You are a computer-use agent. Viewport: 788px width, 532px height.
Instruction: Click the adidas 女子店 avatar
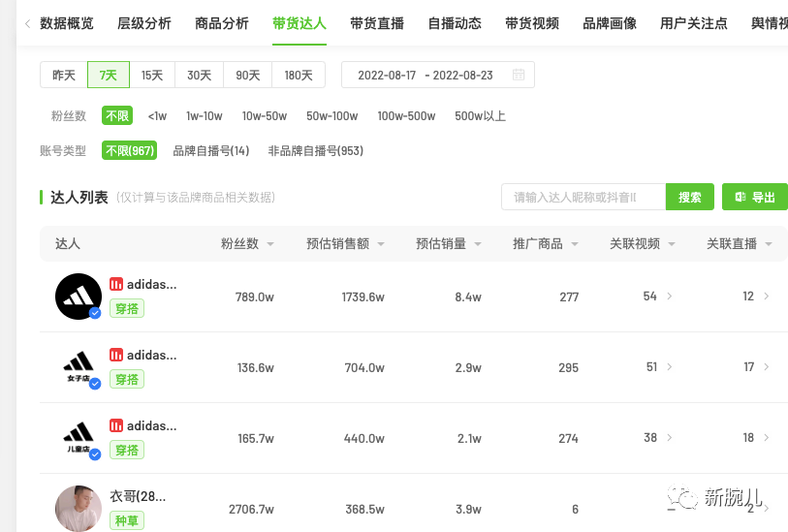click(79, 367)
